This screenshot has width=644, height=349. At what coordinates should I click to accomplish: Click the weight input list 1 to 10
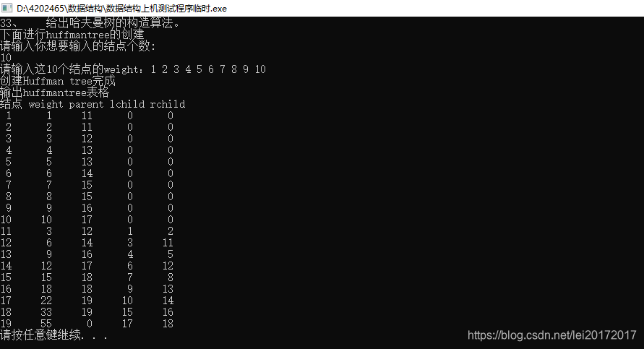(x=208, y=69)
